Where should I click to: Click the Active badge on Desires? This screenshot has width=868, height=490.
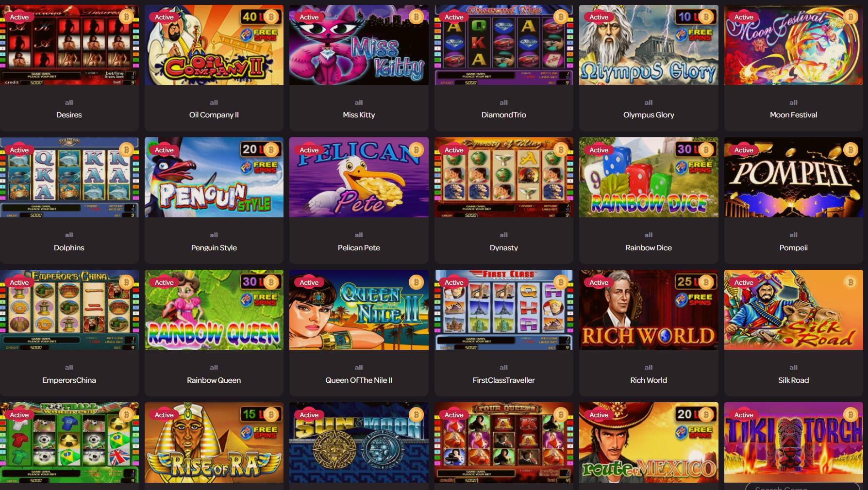point(19,17)
